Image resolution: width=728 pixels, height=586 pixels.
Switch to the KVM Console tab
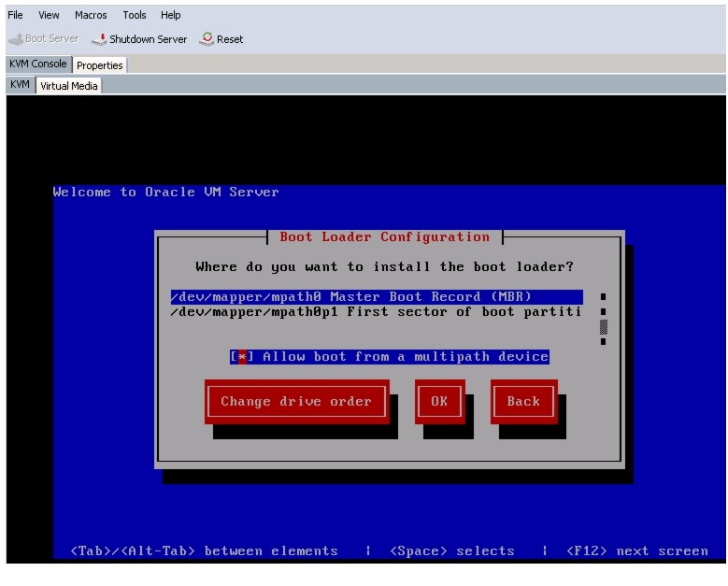(x=38, y=64)
